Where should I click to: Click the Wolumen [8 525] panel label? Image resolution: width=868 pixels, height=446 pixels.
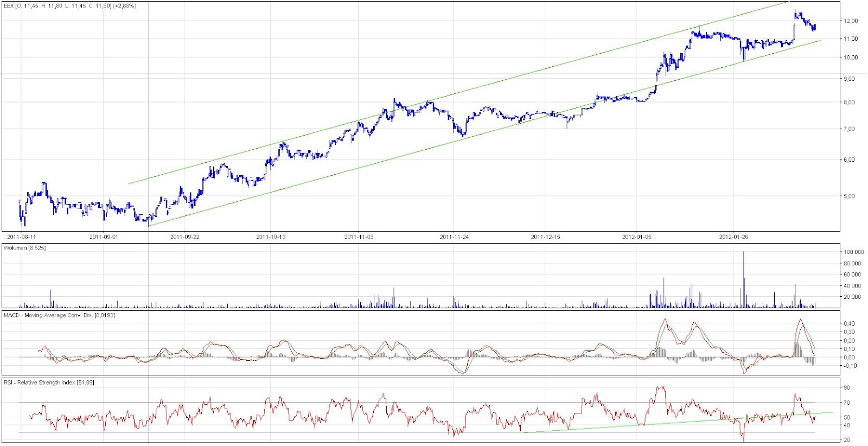pos(25,248)
